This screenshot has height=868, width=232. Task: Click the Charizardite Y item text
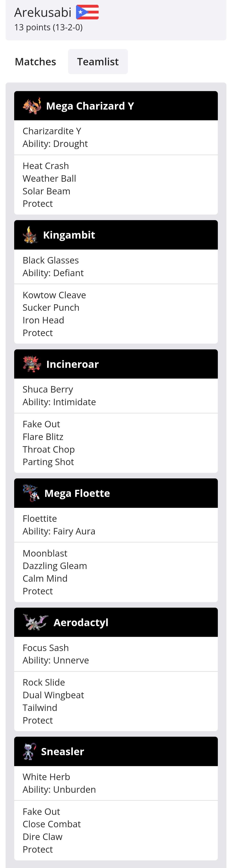52,131
